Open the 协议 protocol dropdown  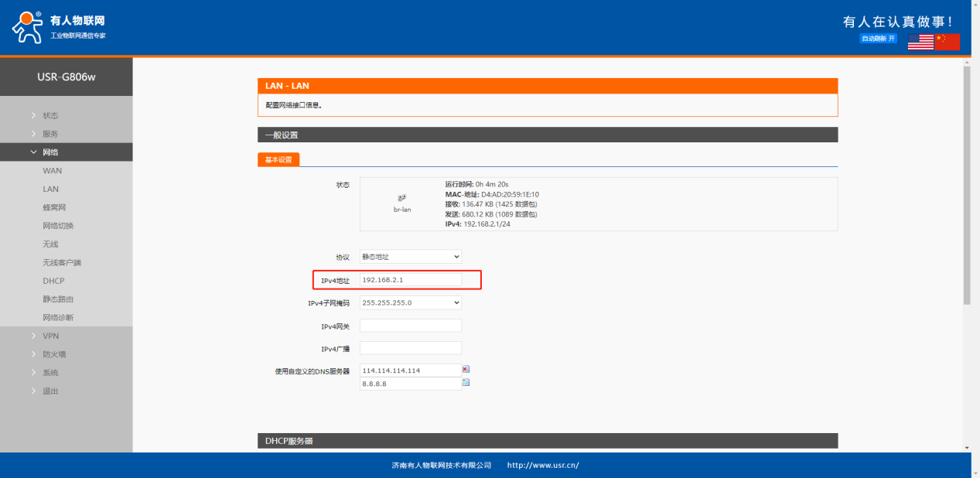coord(411,257)
